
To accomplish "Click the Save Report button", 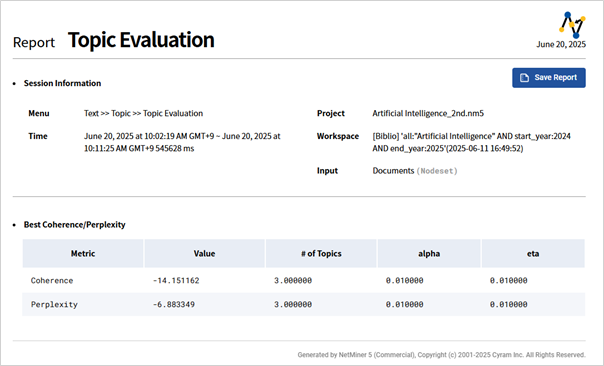I will [549, 78].
